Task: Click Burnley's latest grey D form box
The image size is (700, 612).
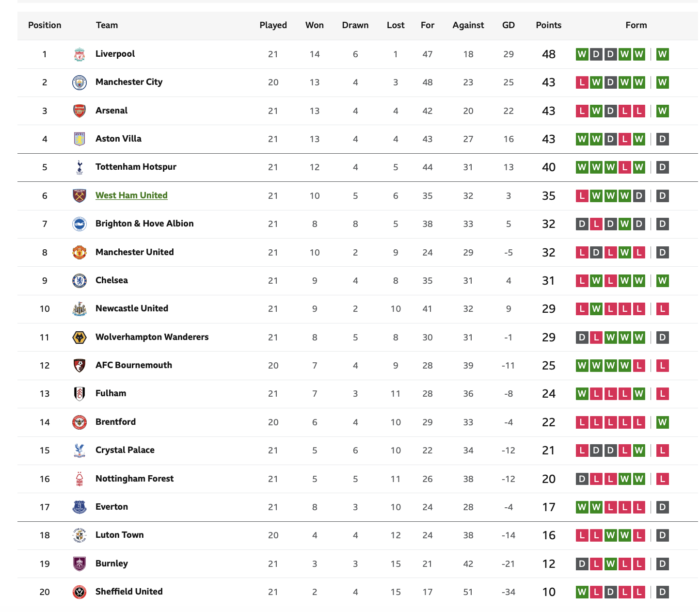Action: pyautogui.click(x=663, y=564)
